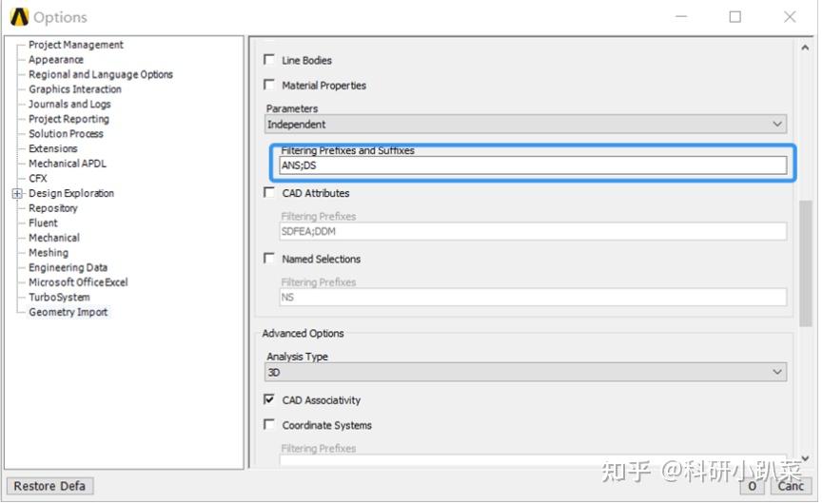Screen dimensions: 823x504
Task: Click the Ansys logo icon in title bar
Action: point(19,17)
